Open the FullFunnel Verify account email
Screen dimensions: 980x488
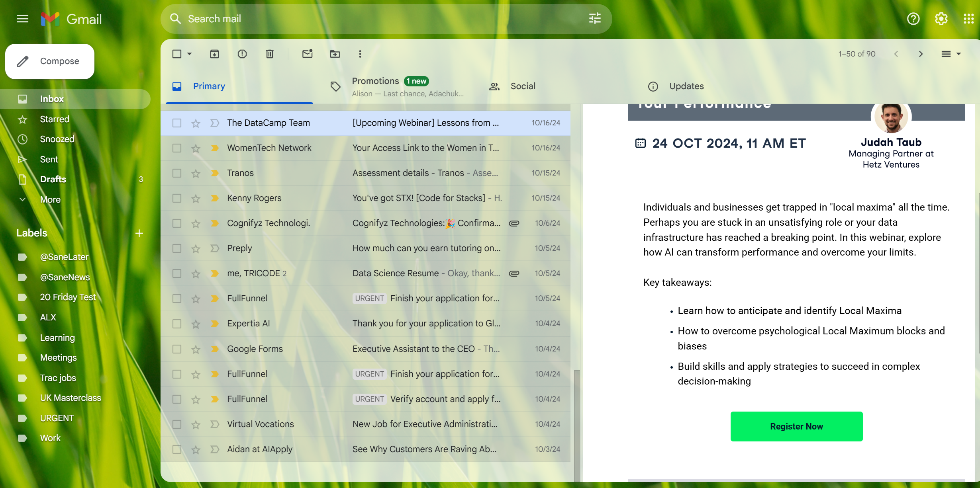[366, 399]
